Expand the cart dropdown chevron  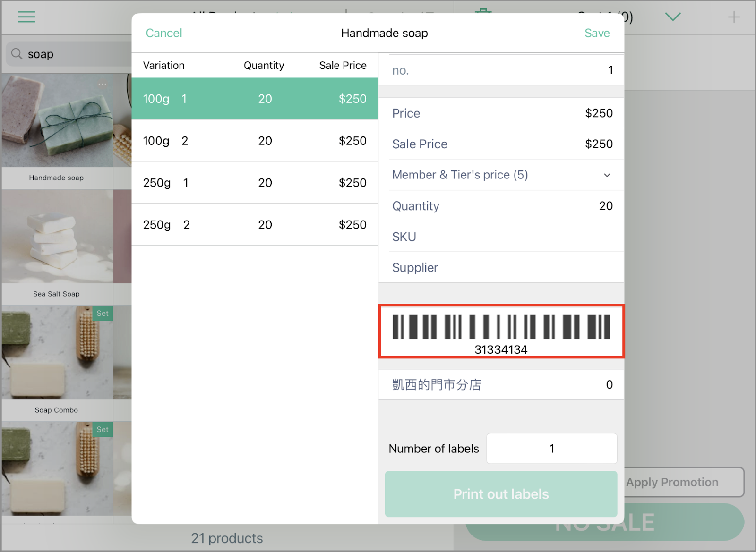(x=672, y=17)
